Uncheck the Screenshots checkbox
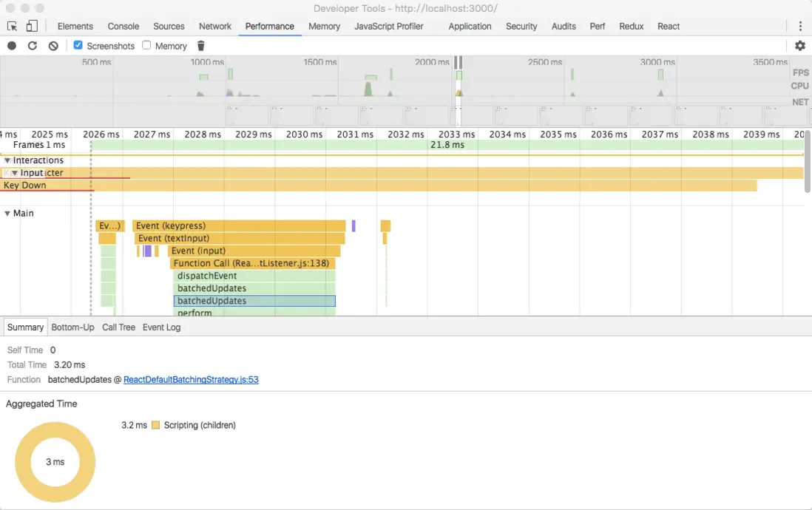 click(78, 46)
